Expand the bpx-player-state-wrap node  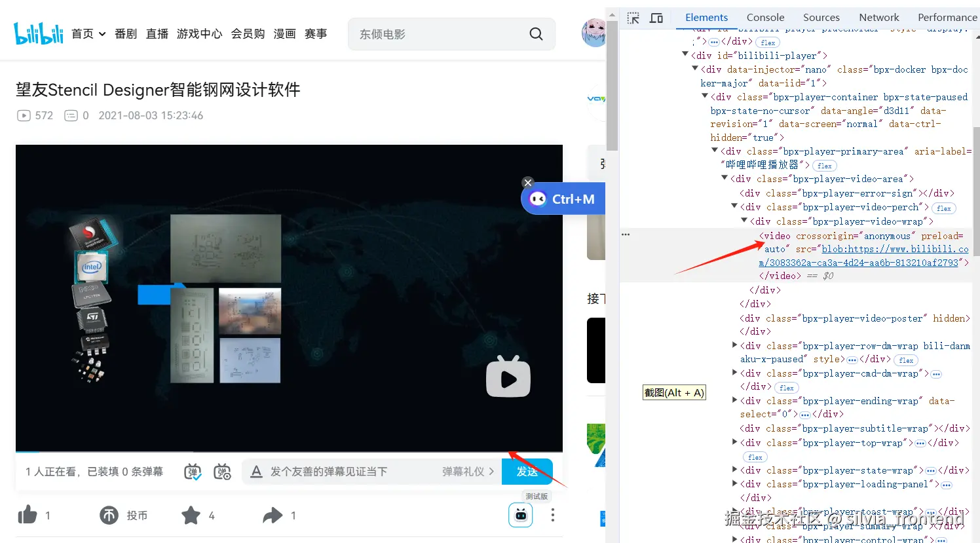734,470
